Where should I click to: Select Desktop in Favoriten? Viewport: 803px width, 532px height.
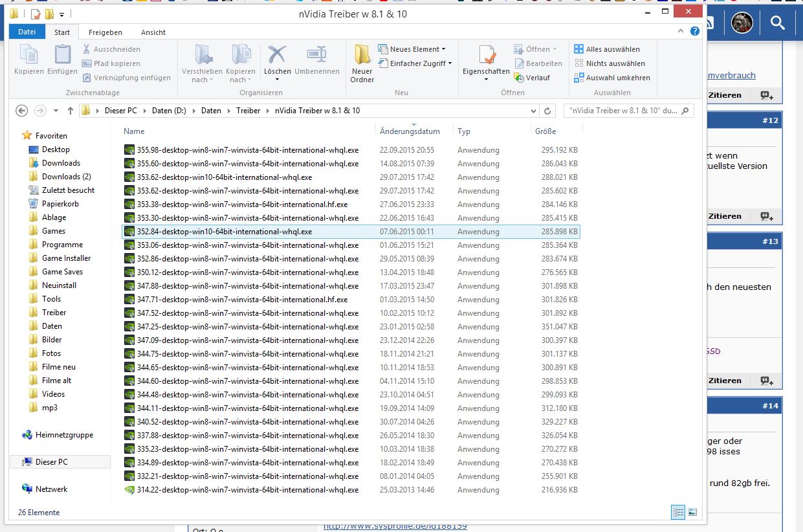click(x=56, y=150)
